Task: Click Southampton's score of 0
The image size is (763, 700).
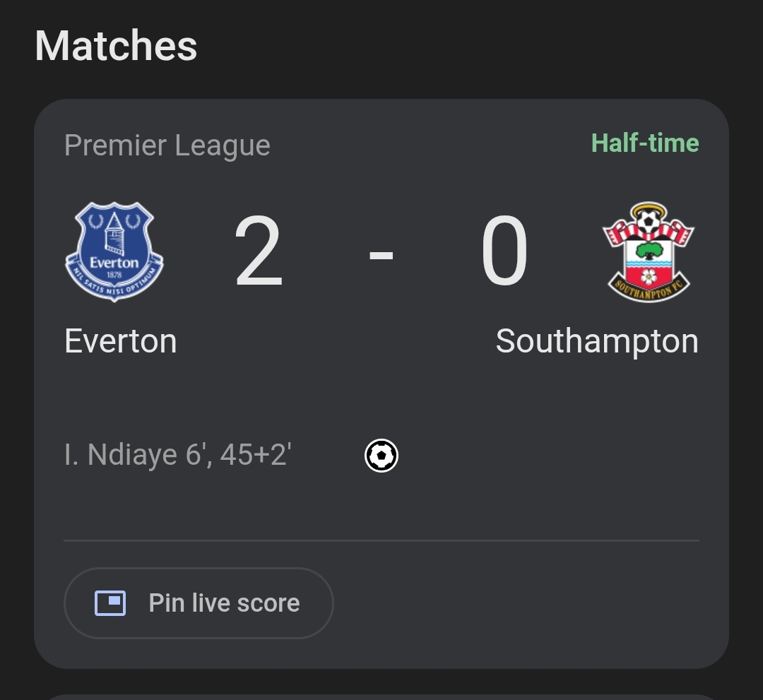Action: (504, 251)
